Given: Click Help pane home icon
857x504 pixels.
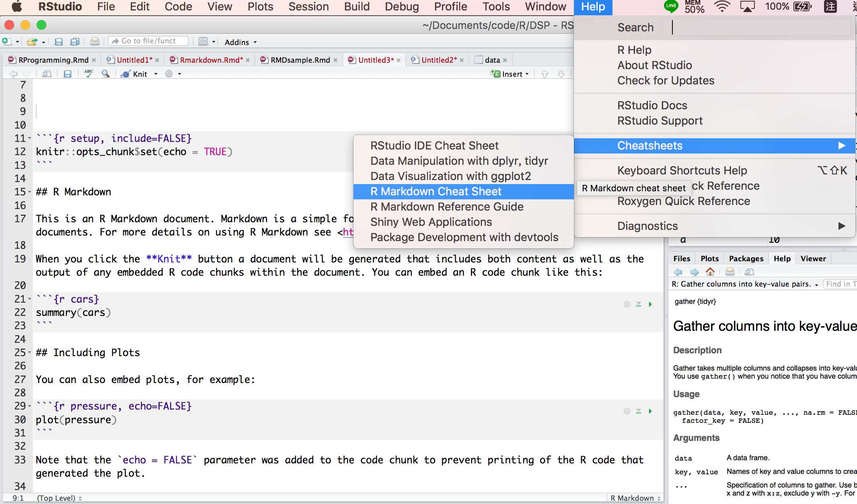Looking at the screenshot, I should click(x=710, y=272).
